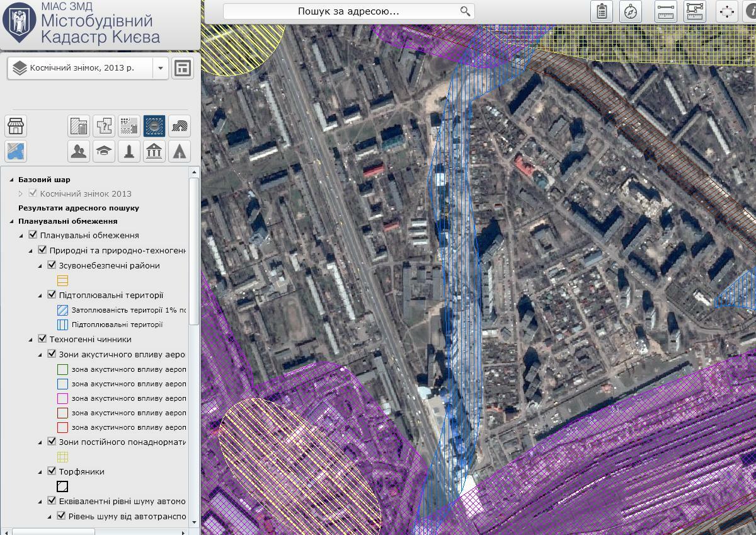This screenshot has height=535, width=756.
Task: Open the hatched documents layer group icon
Action: click(79, 126)
